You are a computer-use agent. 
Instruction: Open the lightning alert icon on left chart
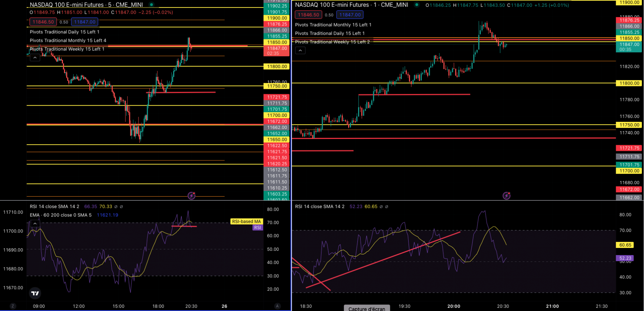(192, 196)
